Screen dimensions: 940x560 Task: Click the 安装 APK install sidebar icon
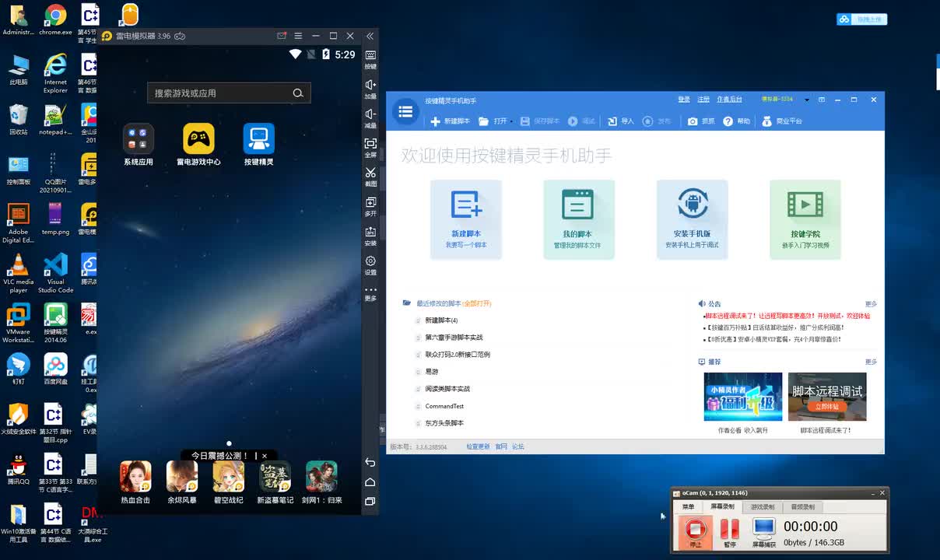[x=370, y=236]
